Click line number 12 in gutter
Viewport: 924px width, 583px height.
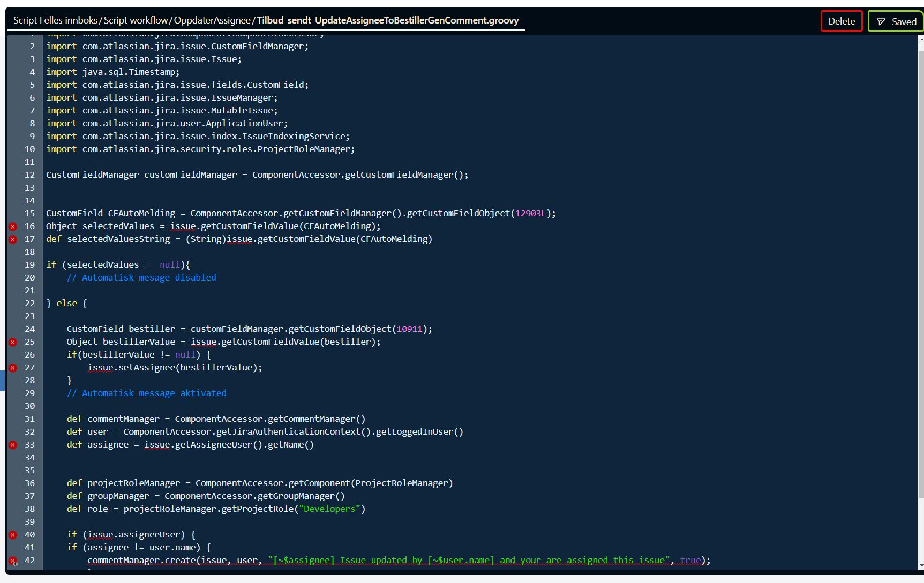point(29,175)
